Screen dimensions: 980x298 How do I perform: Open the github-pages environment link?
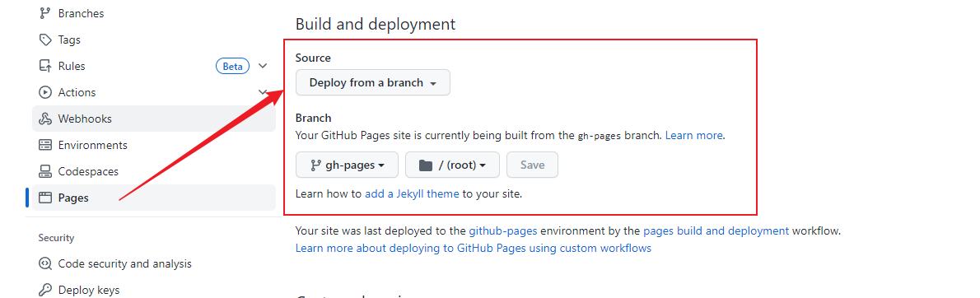point(503,230)
